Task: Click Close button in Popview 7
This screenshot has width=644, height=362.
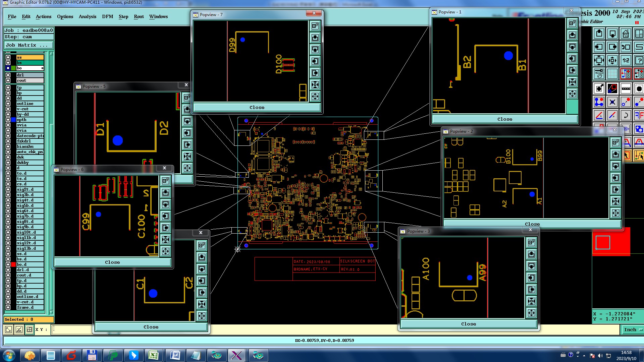Action: point(257,108)
